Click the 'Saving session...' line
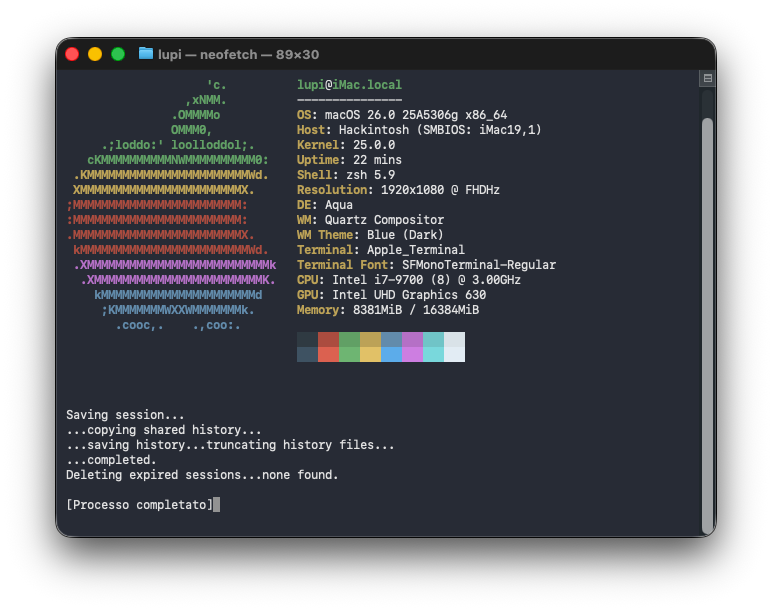772x611 pixels. 125,415
